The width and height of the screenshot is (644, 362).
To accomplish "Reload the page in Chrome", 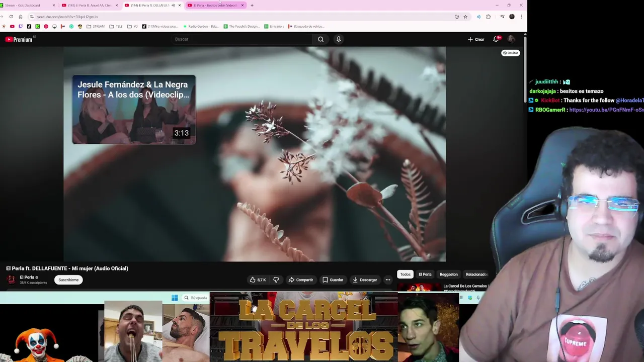I will tap(11, 17).
